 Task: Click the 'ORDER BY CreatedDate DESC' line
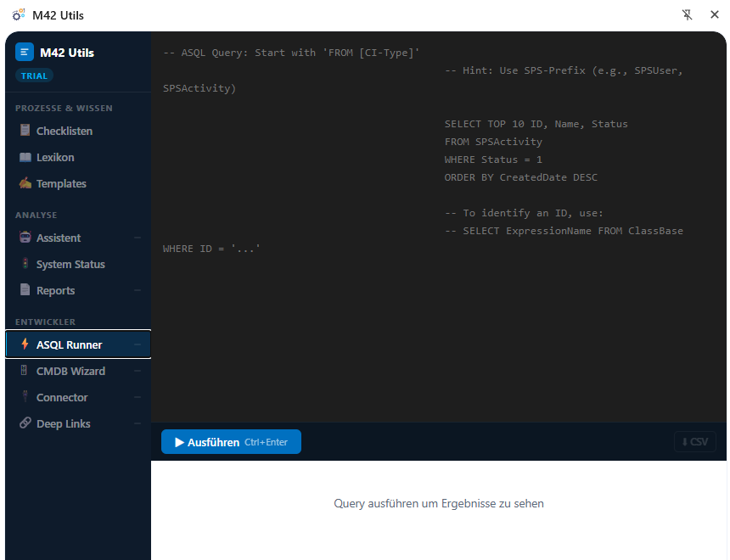coord(520,177)
